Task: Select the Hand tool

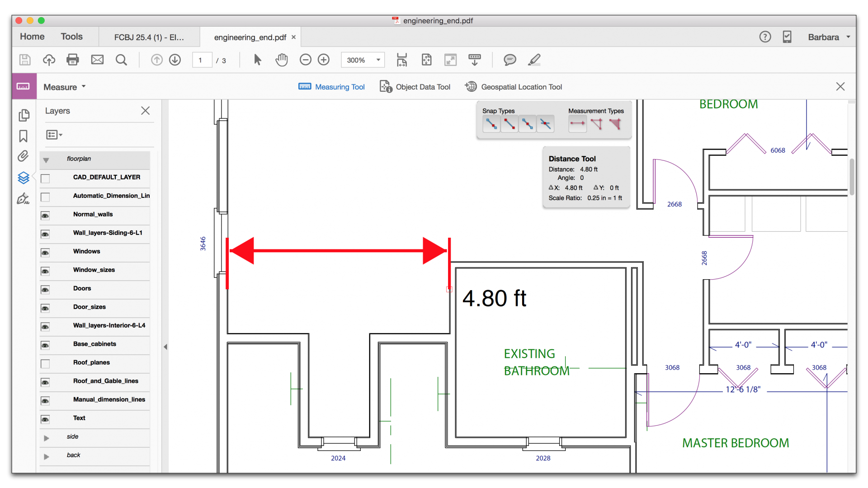Action: pyautogui.click(x=281, y=60)
